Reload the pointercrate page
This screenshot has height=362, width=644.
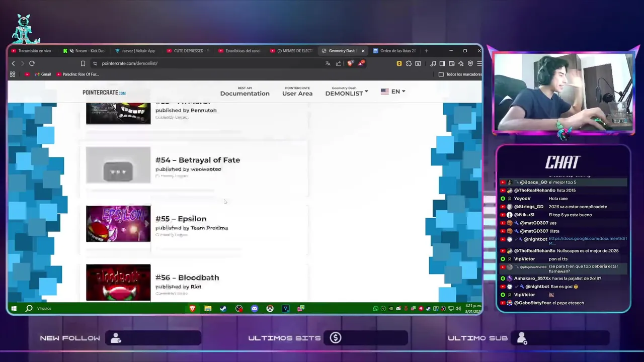(32, 63)
